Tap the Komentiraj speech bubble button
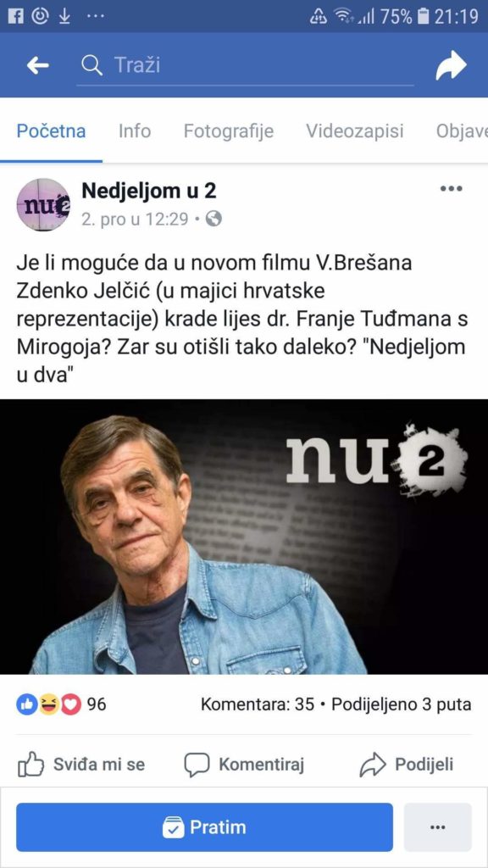 (x=244, y=765)
